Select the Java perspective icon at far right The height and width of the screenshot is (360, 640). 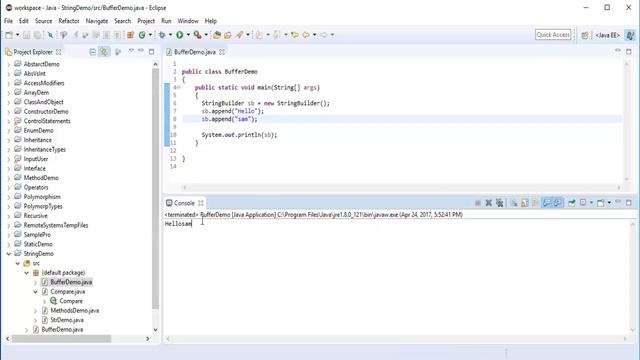(630, 35)
